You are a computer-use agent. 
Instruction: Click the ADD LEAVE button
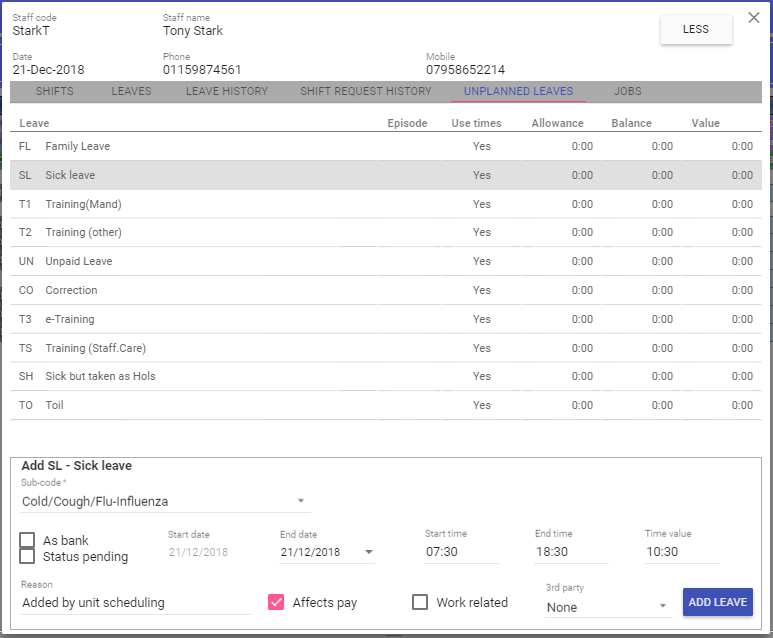click(717, 602)
